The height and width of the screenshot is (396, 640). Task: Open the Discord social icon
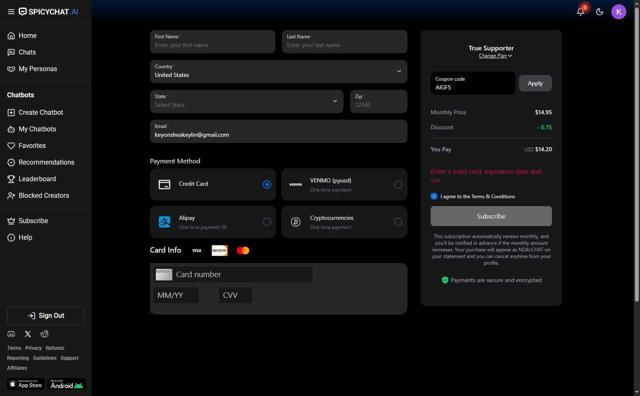[x=11, y=334]
